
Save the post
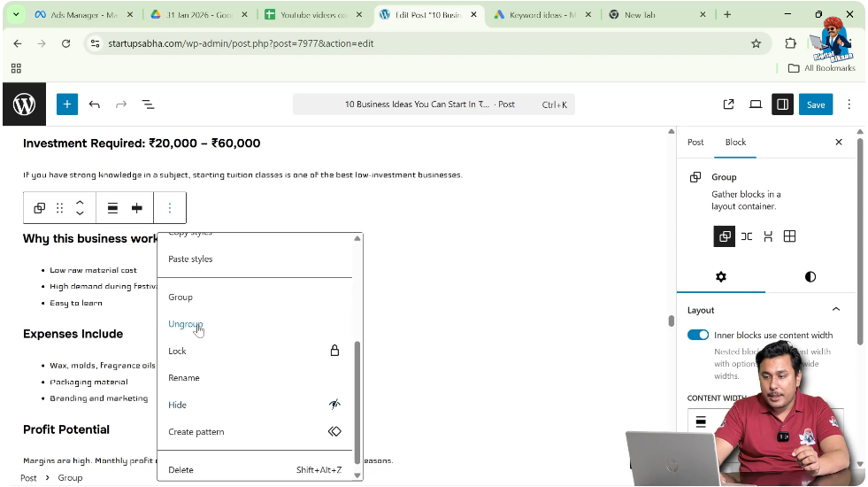click(816, 104)
